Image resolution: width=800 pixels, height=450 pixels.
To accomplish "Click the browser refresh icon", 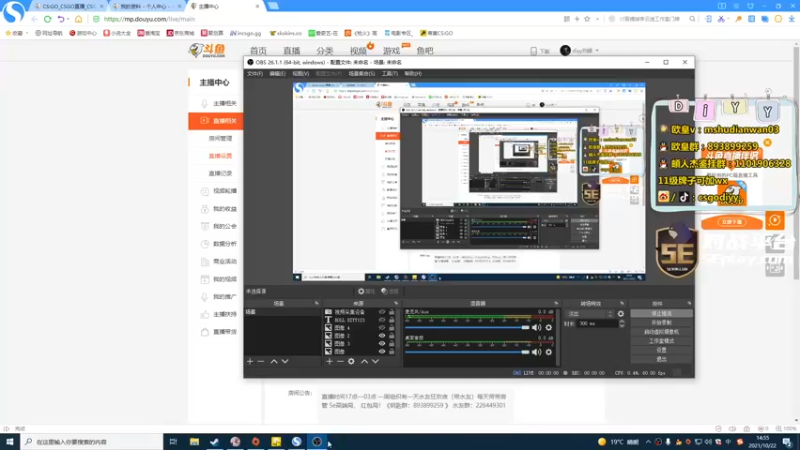I will [x=47, y=19].
